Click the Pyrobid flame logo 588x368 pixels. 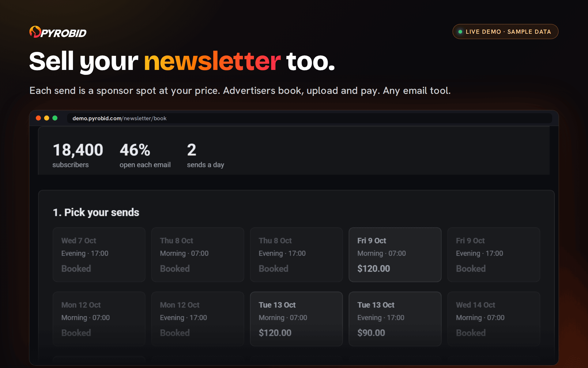coord(35,32)
